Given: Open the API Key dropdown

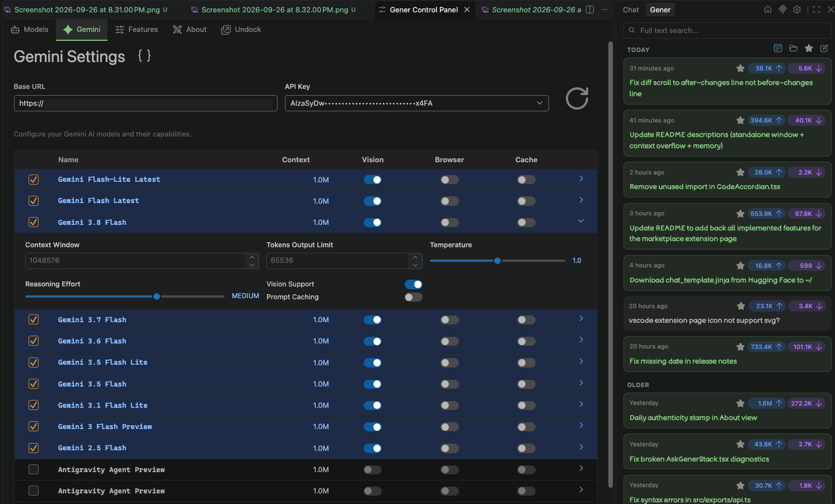Looking at the screenshot, I should pos(417,103).
